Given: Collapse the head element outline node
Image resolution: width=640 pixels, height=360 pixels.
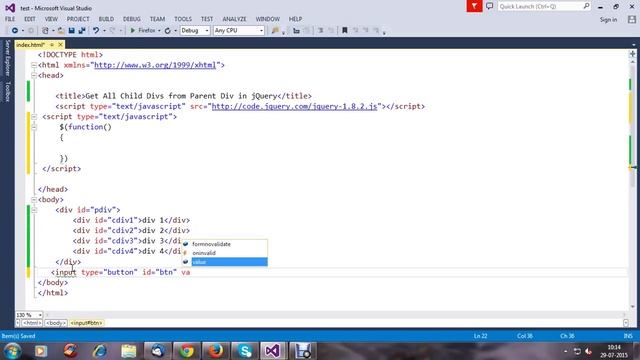Looking at the screenshot, I should click(34, 75).
